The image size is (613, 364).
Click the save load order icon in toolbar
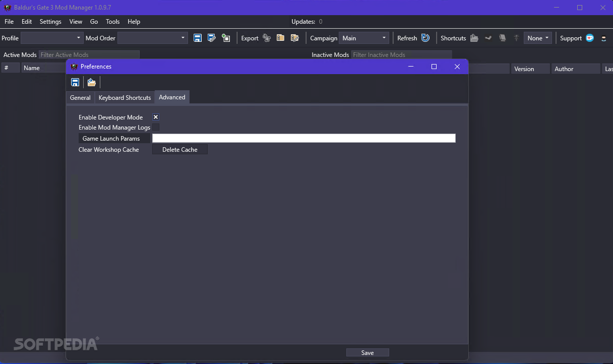point(198,38)
